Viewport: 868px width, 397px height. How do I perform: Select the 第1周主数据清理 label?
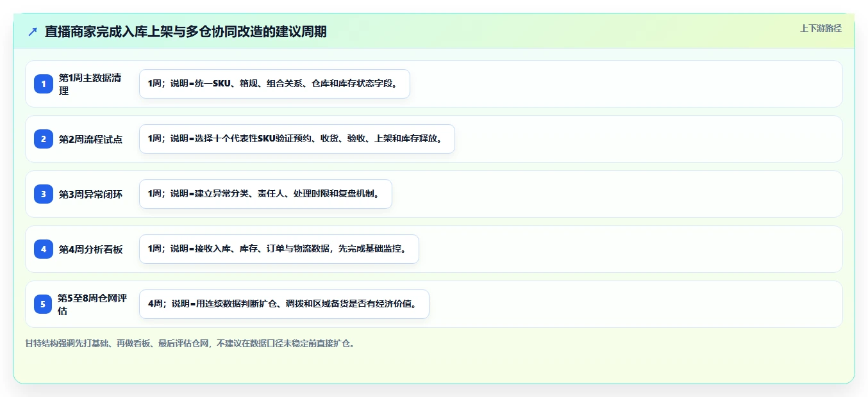point(90,84)
